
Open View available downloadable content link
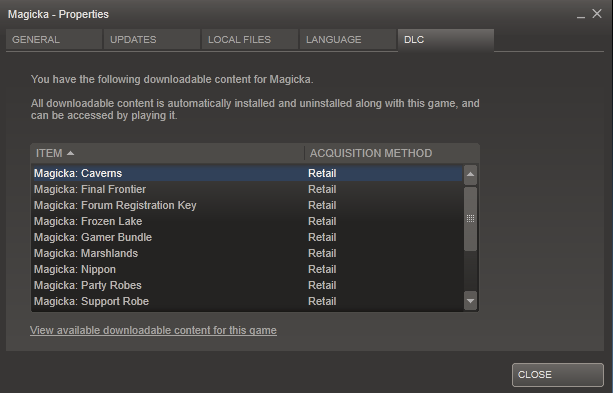click(x=153, y=330)
